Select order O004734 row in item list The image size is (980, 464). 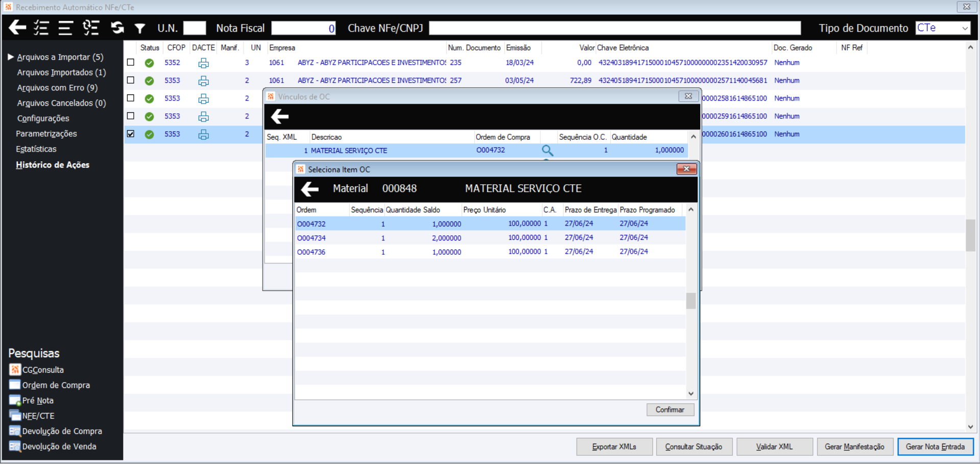(x=490, y=238)
